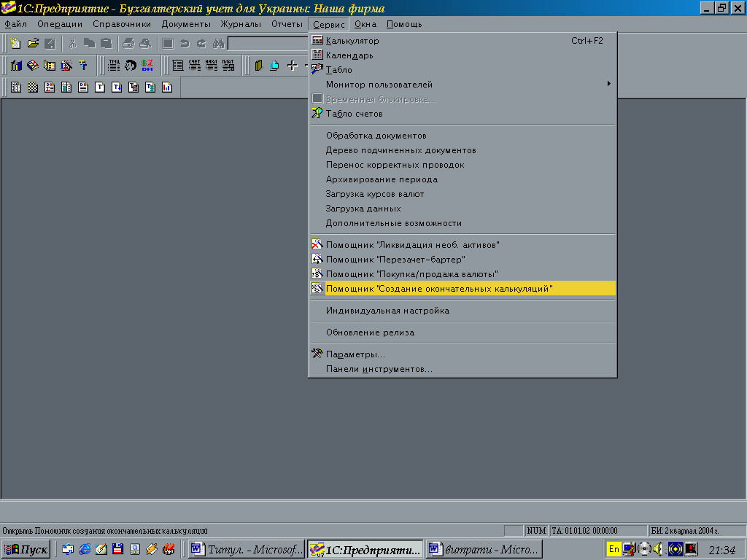Screen dimensions: 747x560
Task: Select Калькулятор from the Сервис menu
Action: tap(462, 41)
